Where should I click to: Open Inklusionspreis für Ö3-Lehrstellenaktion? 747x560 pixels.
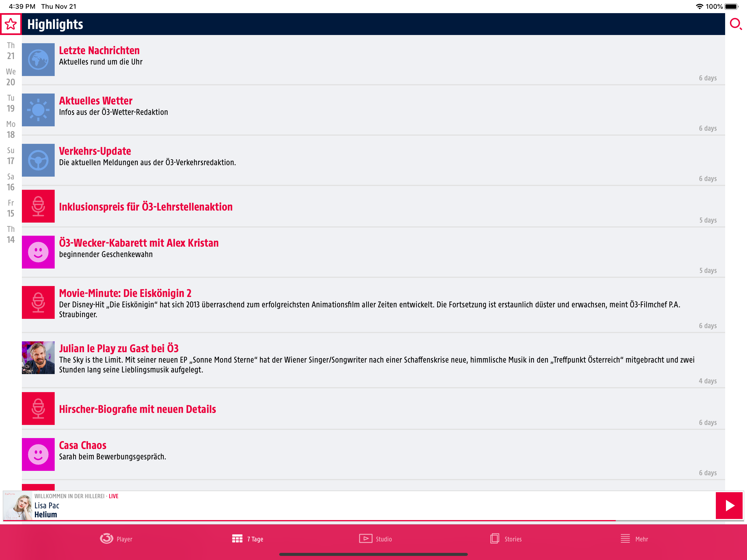[145, 207]
